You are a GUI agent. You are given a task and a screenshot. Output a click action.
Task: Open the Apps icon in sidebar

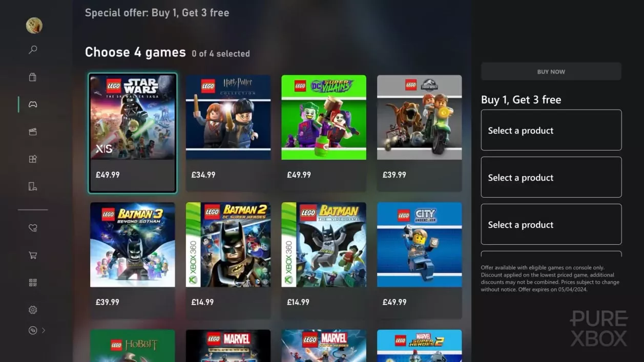(33, 159)
